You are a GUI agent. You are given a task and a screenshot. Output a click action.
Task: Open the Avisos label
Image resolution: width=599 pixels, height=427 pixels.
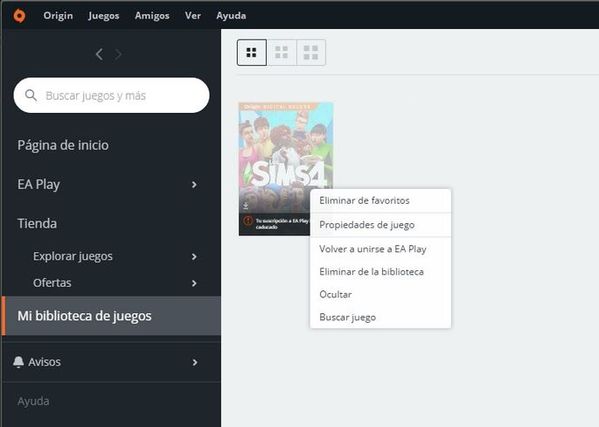44,362
